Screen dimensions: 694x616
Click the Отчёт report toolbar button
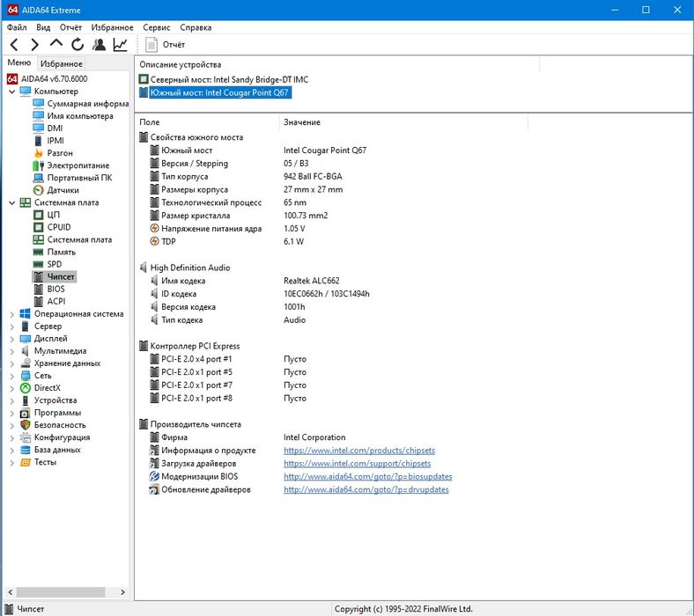click(166, 45)
